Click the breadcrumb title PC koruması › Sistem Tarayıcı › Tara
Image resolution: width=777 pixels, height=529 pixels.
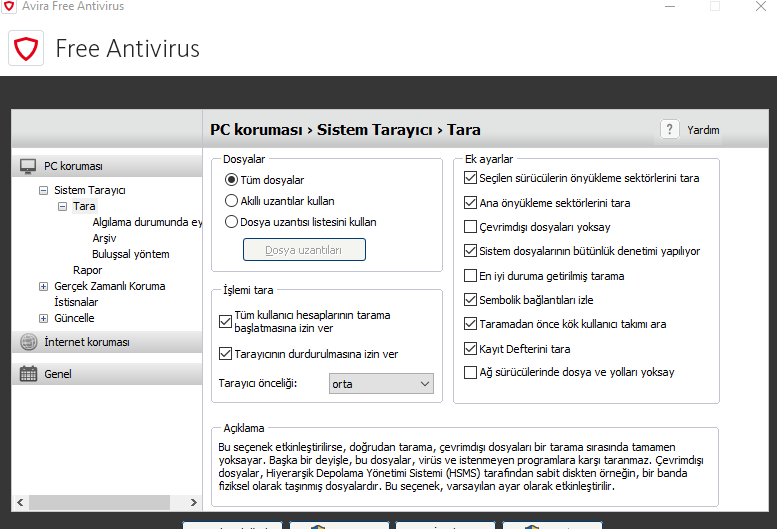pyautogui.click(x=345, y=130)
